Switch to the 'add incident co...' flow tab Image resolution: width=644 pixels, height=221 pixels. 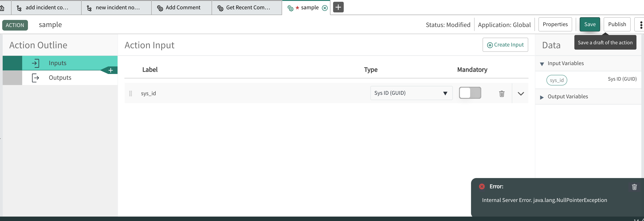click(x=47, y=8)
